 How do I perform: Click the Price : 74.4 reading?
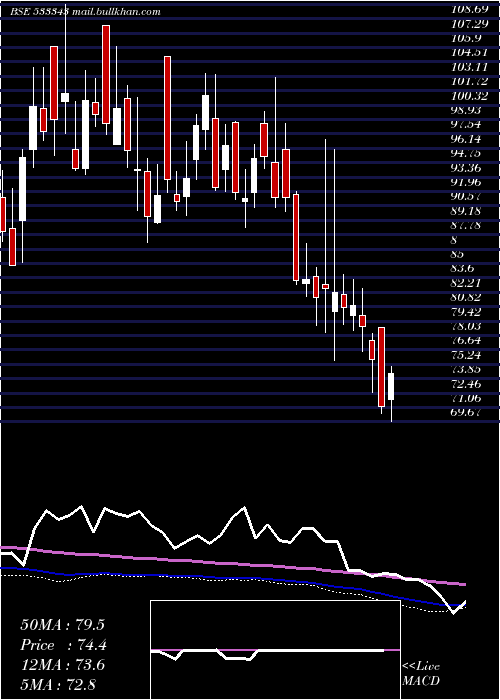(63, 645)
